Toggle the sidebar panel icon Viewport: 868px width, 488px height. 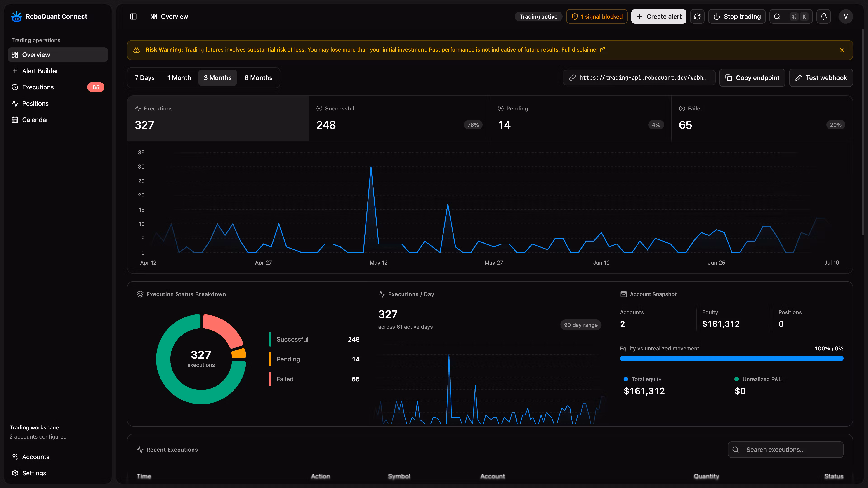tap(133, 16)
